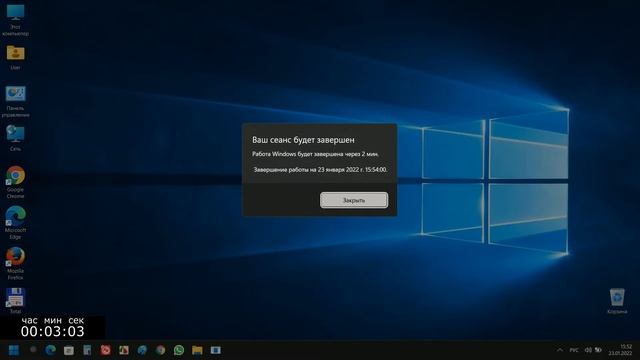The image size is (640, 360).
Task: Launch Chrome from the taskbar
Action: pos(160,350)
